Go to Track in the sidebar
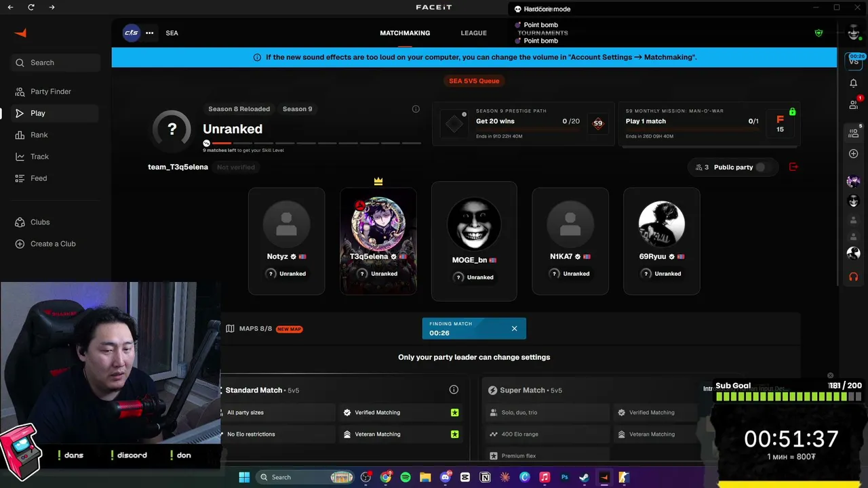The image size is (868, 488). [39, 157]
